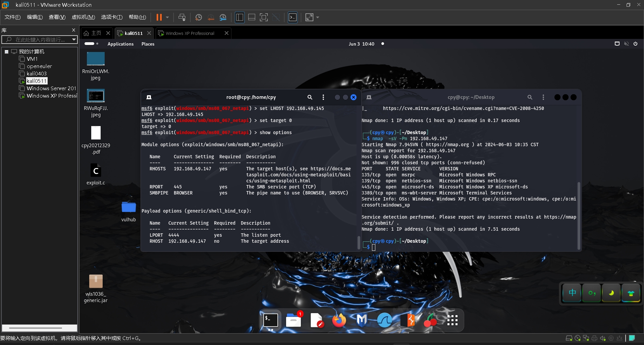The width and height of the screenshot is (644, 345).
Task: Open three-dot menu in cpy@cpy Desktop terminal
Action: click(543, 97)
